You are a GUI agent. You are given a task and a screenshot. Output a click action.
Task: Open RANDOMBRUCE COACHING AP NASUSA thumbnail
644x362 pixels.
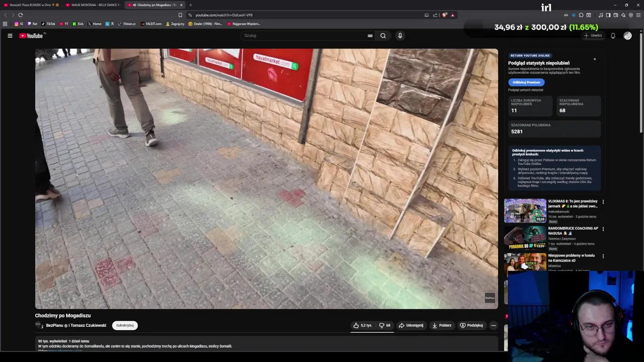click(525, 237)
